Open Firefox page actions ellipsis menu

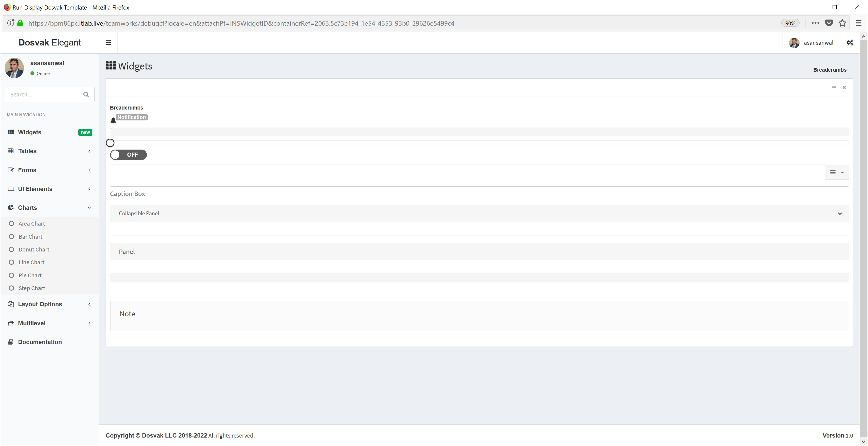(815, 23)
